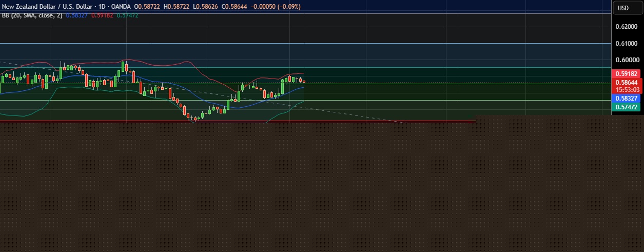Click the 0.62000 price axis label
Image resolution: width=644 pixels, height=252 pixels.
627,26
